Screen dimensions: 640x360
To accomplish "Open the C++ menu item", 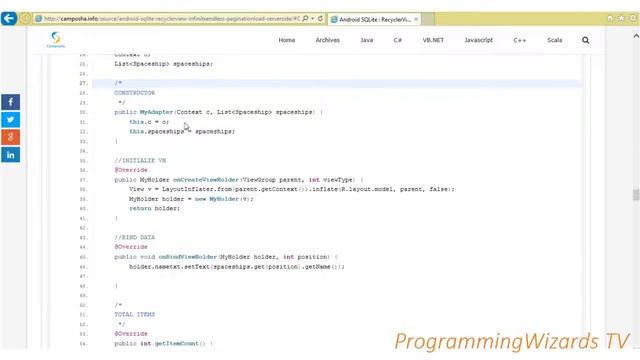I will tap(520, 40).
